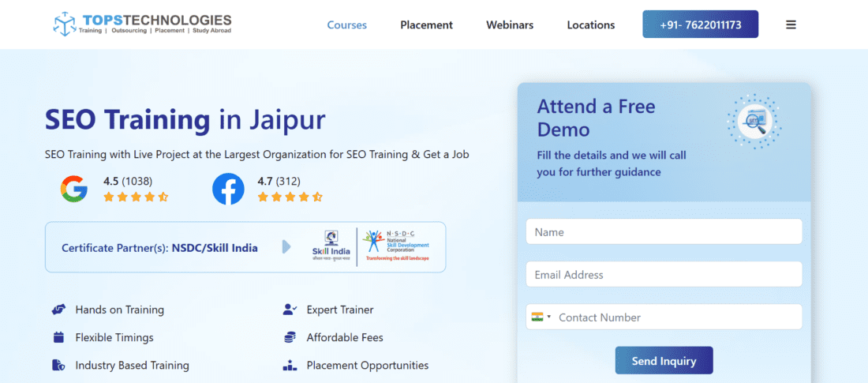Focus the Email Address input field
868x383 pixels.
[x=664, y=275]
